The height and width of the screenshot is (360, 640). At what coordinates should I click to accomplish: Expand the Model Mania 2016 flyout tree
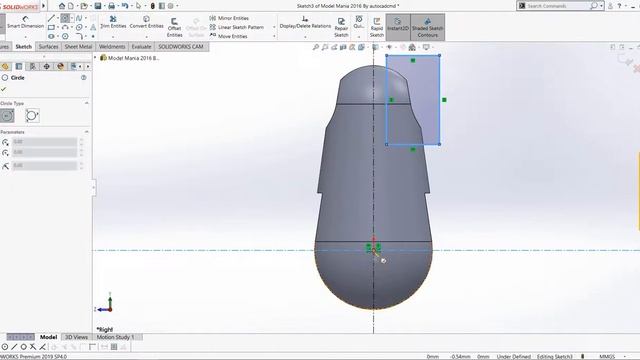click(96, 58)
